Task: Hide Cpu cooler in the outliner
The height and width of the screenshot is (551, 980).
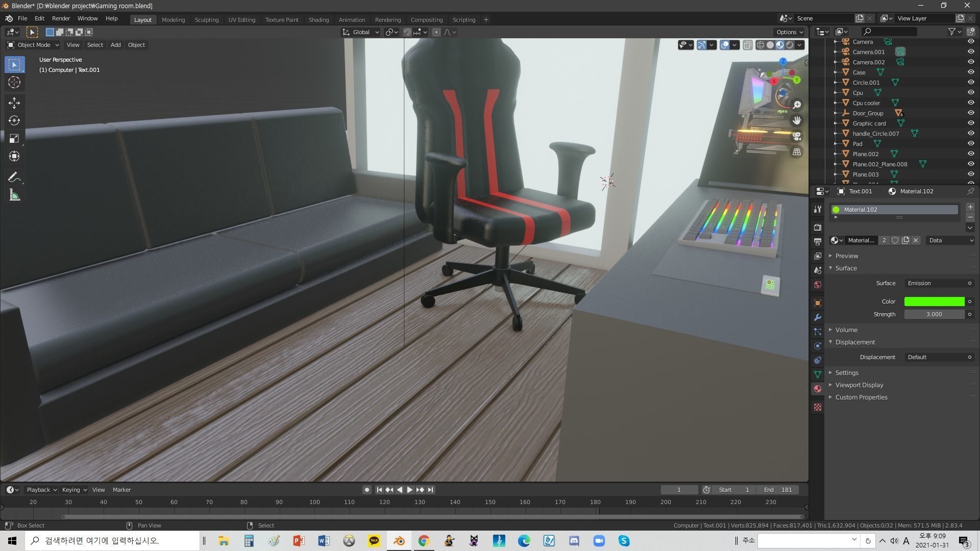Action: (x=971, y=103)
